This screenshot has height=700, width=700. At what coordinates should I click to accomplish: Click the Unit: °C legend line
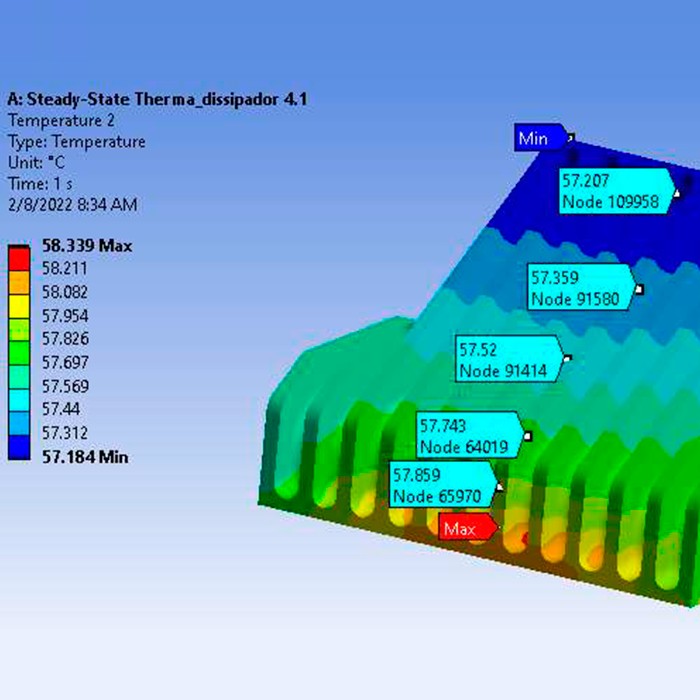pos(39,163)
